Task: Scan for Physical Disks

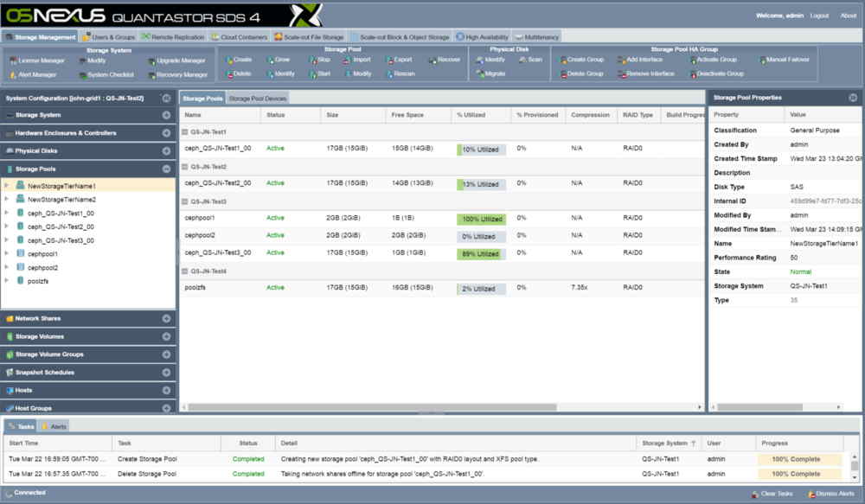Action: (533, 60)
